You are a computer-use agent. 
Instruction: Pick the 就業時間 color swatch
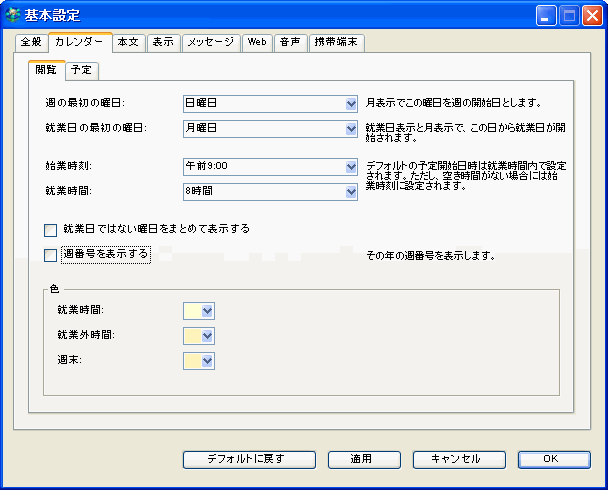(x=199, y=311)
